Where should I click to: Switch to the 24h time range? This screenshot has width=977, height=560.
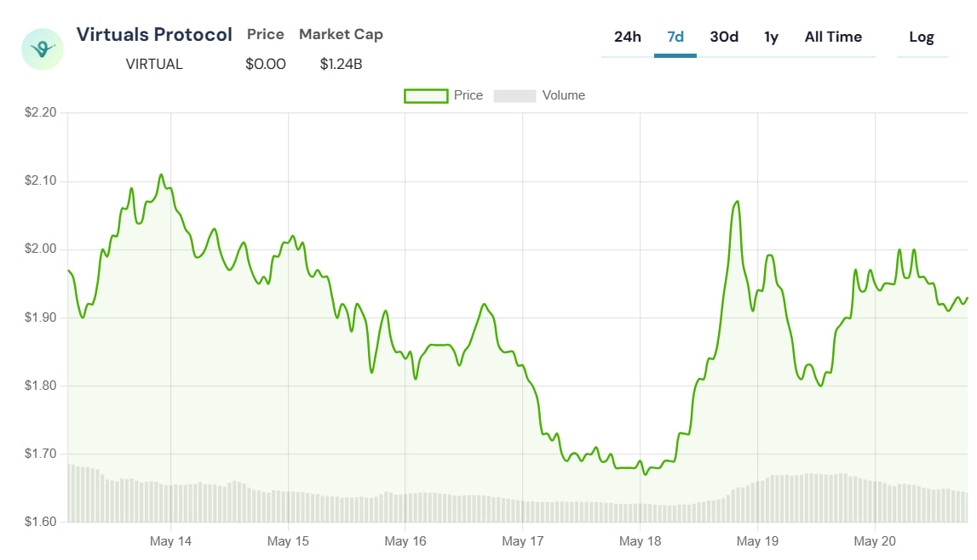point(627,37)
